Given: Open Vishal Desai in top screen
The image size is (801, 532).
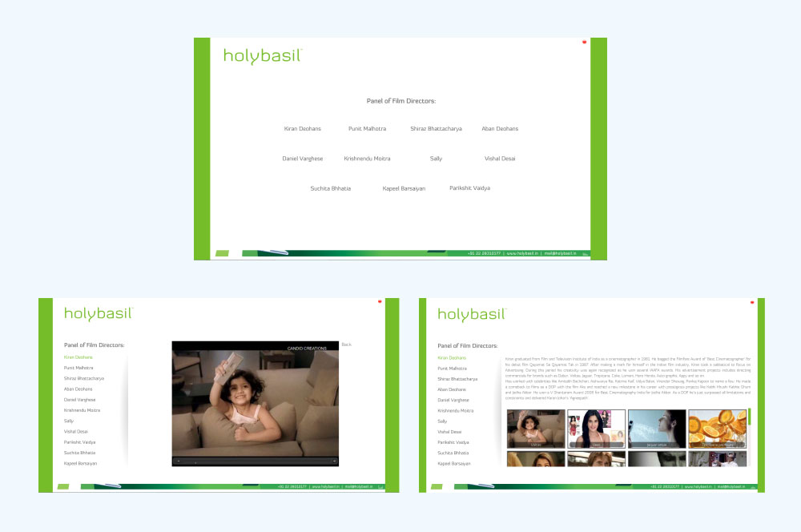Looking at the screenshot, I should [500, 159].
